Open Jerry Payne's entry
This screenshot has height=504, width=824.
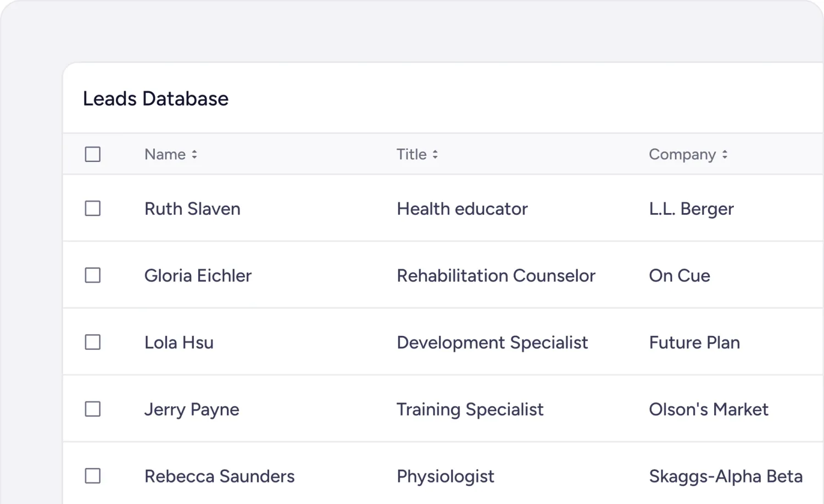pyautogui.click(x=192, y=410)
